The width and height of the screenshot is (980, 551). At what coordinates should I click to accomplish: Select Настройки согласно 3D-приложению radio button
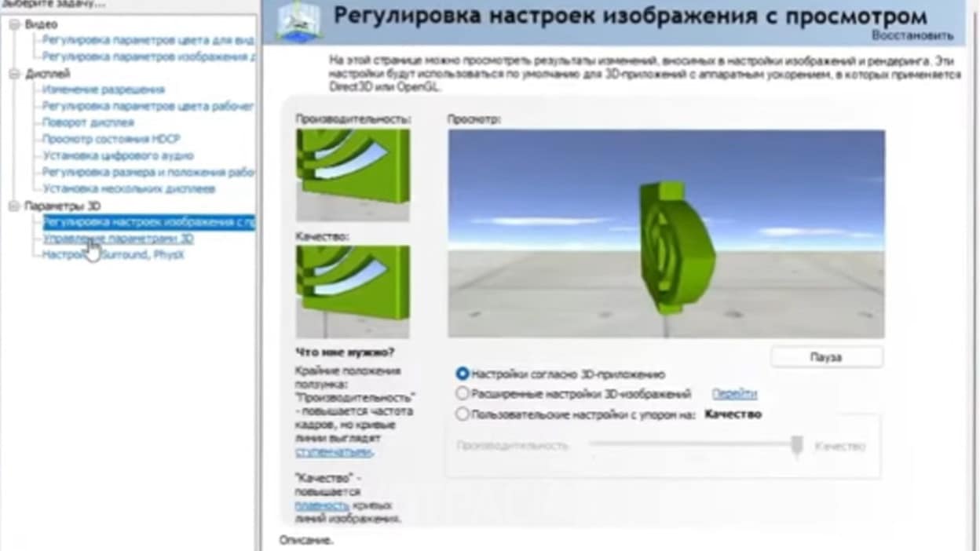tap(463, 374)
